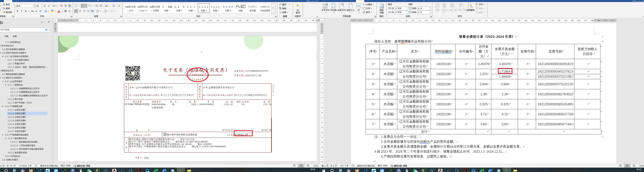
Task: Click the bullet list icon
Action: click(x=76, y=6)
